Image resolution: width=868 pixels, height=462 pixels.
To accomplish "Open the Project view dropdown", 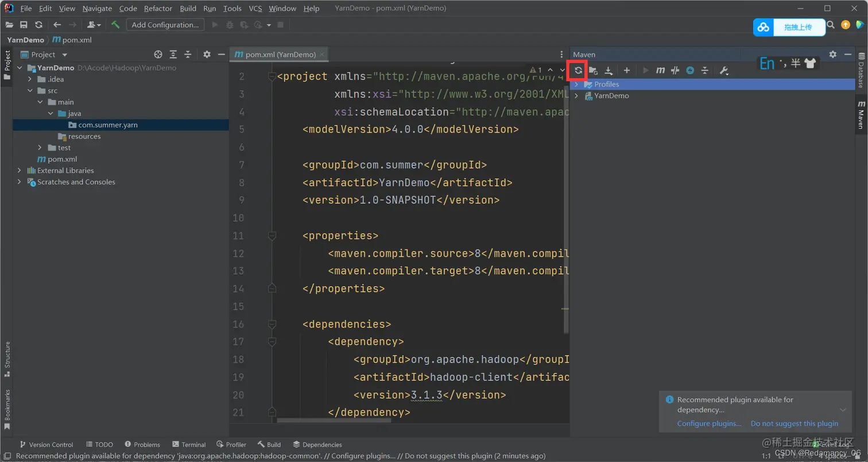I will (44, 55).
